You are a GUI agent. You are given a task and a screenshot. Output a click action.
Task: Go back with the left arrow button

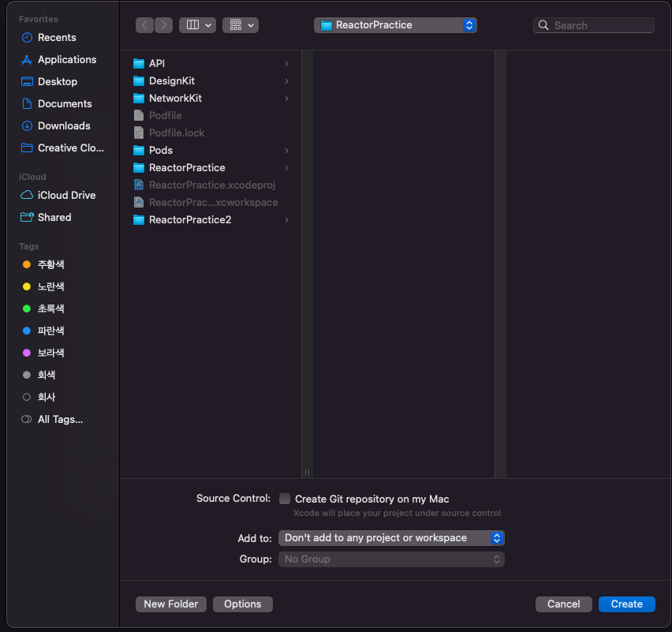(145, 25)
